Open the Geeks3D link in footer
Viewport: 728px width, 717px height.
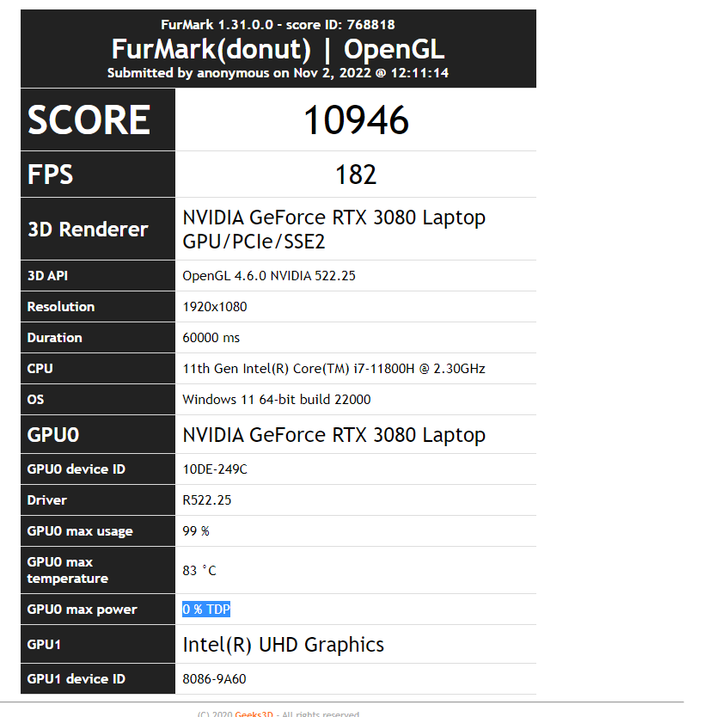point(254,714)
